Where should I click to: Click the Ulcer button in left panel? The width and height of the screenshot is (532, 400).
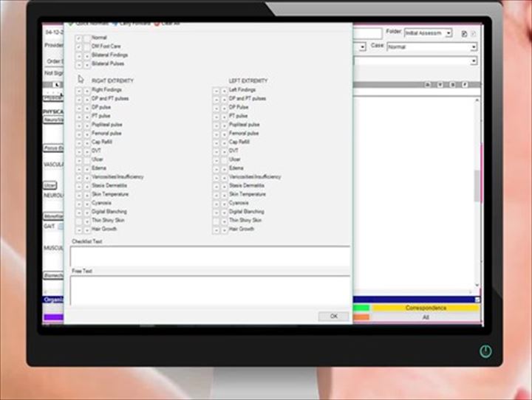(50, 185)
